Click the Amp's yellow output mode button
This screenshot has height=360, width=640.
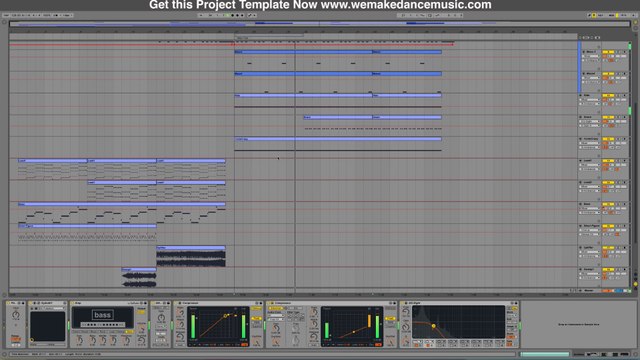tap(141, 312)
